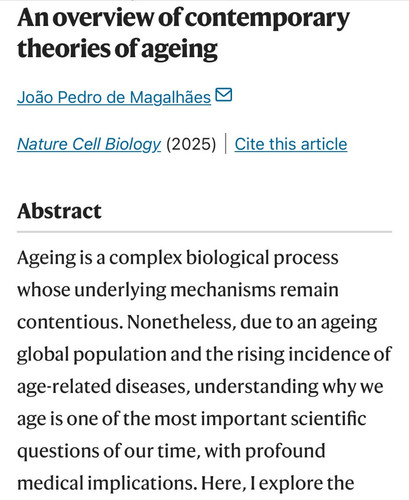Click the phrase "global population"
This screenshot has width=409, height=500.
coord(91,355)
